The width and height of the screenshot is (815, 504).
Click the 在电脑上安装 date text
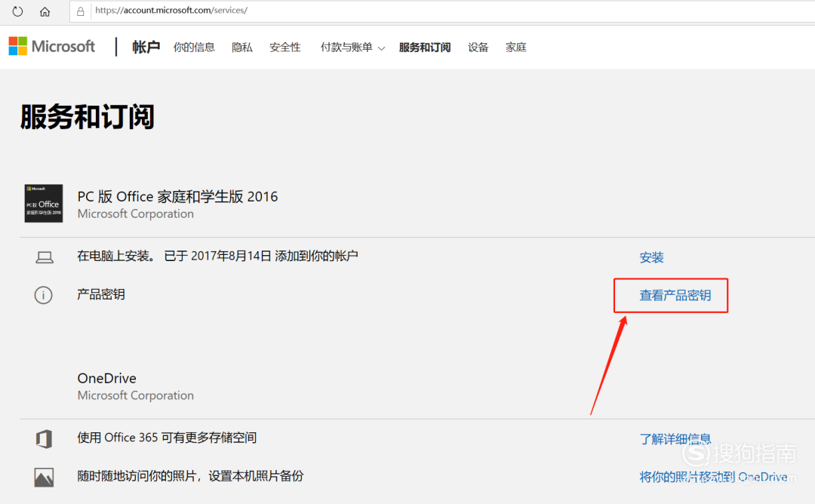(x=217, y=256)
